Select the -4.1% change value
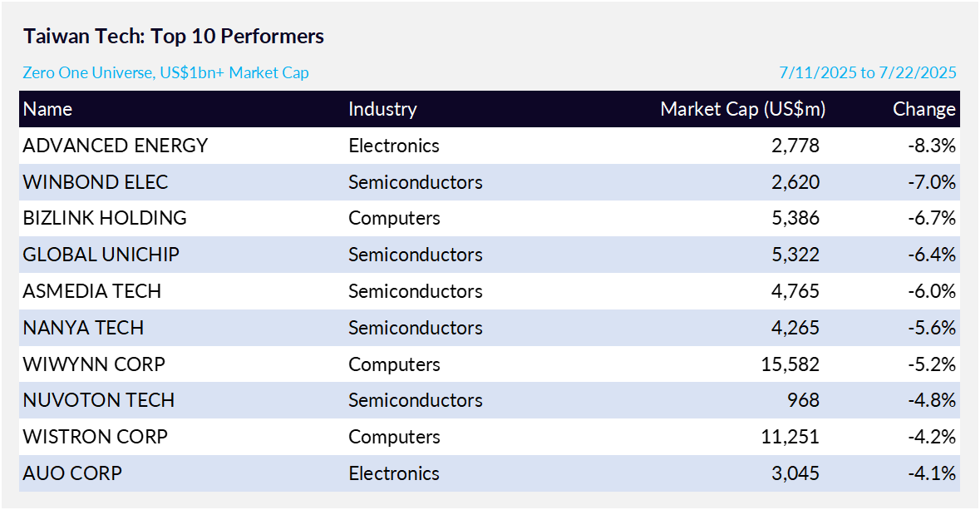Image resolution: width=980 pixels, height=510 pixels. coord(932,473)
